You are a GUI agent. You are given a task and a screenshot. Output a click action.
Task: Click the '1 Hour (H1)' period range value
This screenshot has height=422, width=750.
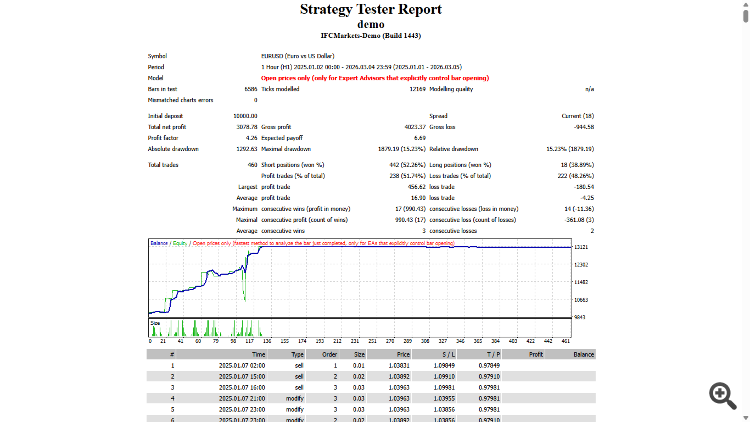(x=361, y=67)
